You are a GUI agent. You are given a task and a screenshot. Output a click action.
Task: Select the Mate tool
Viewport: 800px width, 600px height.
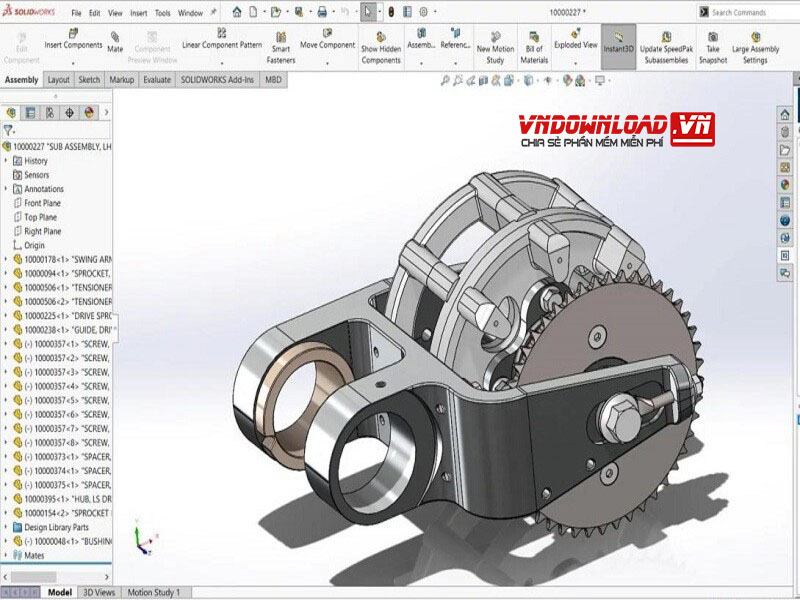pyautogui.click(x=115, y=42)
